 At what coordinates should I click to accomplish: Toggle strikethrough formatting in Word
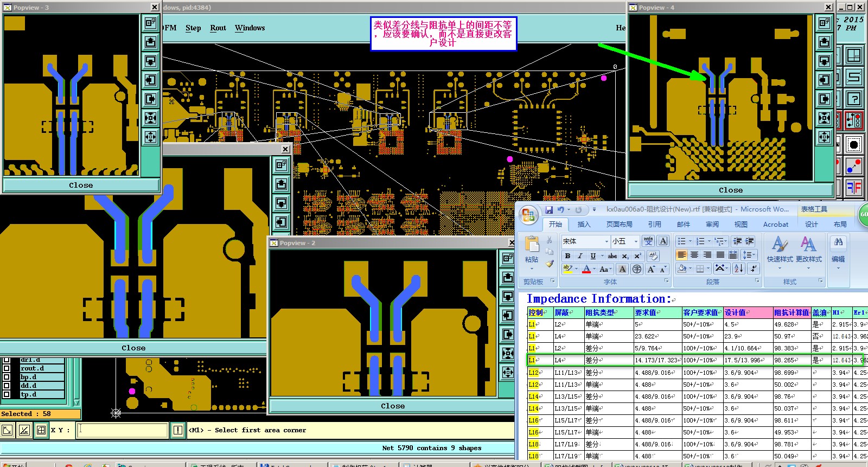pyautogui.click(x=612, y=255)
